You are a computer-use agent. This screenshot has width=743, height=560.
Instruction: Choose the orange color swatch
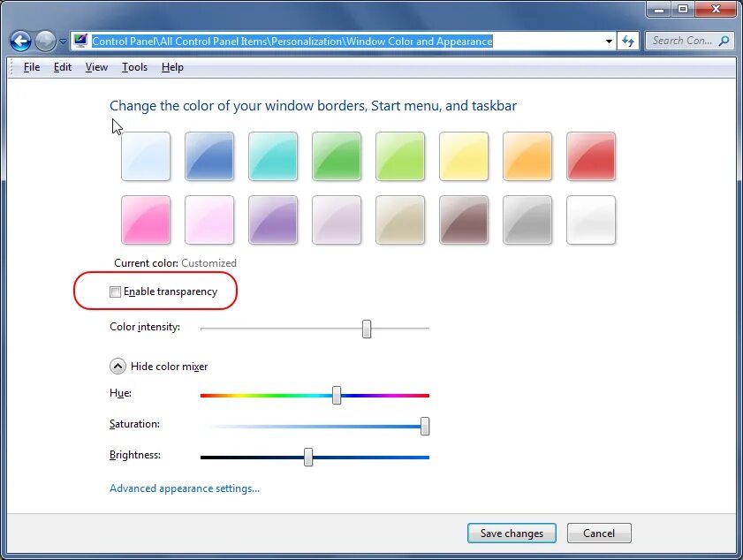coord(527,156)
